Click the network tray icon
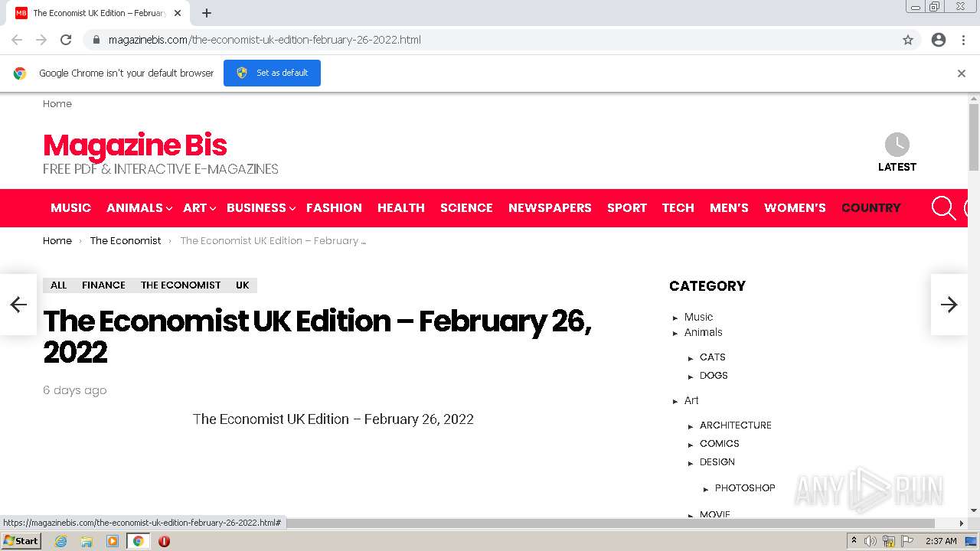This screenshot has height=551, width=980. pos(889,541)
